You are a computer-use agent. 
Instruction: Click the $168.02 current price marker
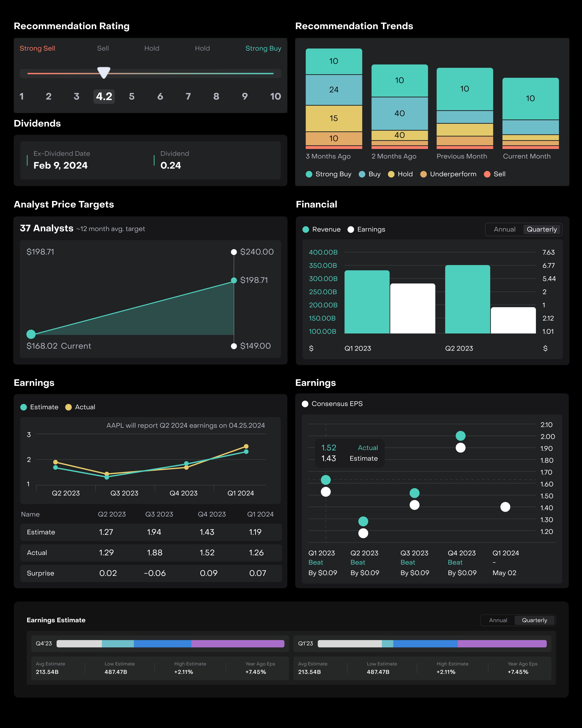(31, 334)
